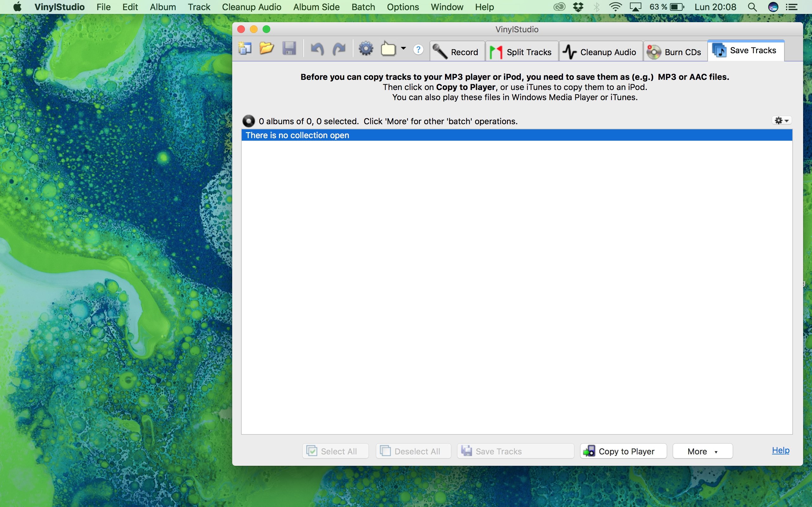
Task: Click the Cleanup Audio menu bar item
Action: (x=252, y=7)
